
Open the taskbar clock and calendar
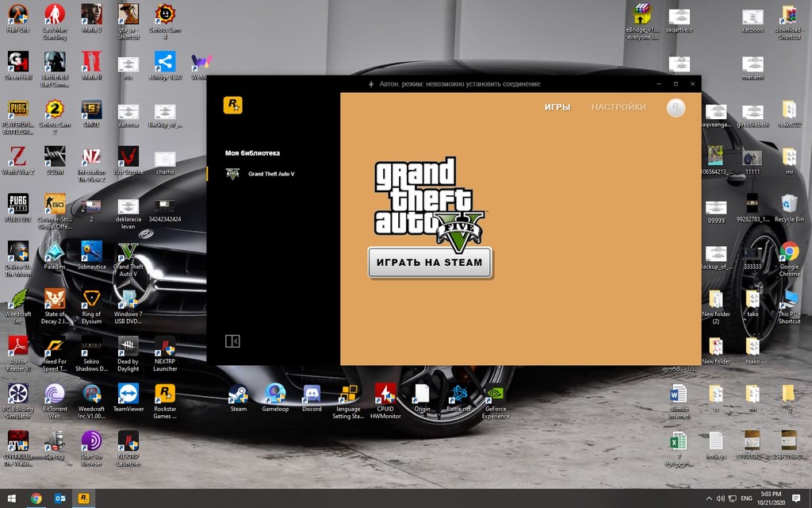[771, 498]
